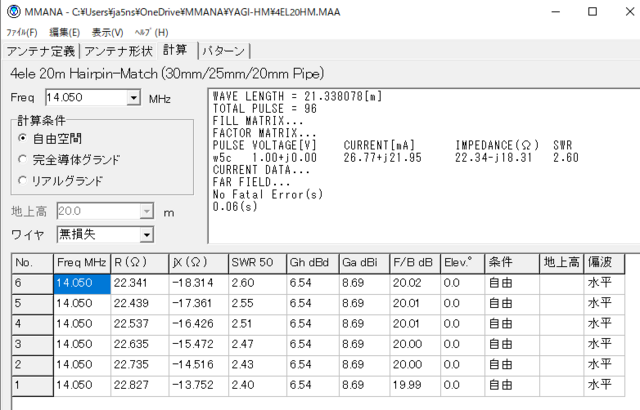Switch to the アンテナ形状 tab
The image size is (640, 410).
[118, 51]
